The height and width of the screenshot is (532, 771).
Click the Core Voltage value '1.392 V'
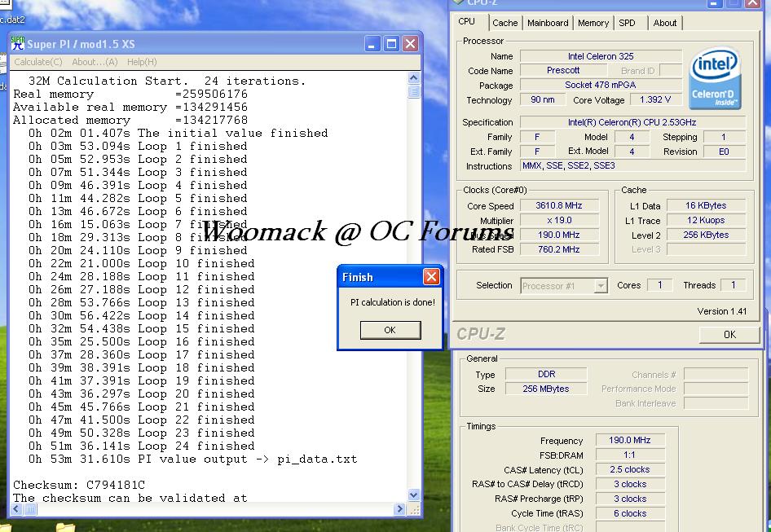[x=655, y=99]
